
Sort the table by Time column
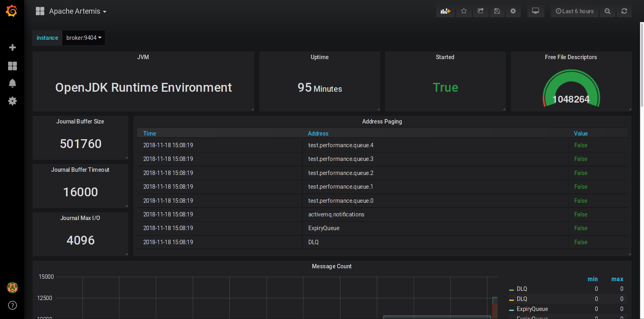pyautogui.click(x=150, y=134)
